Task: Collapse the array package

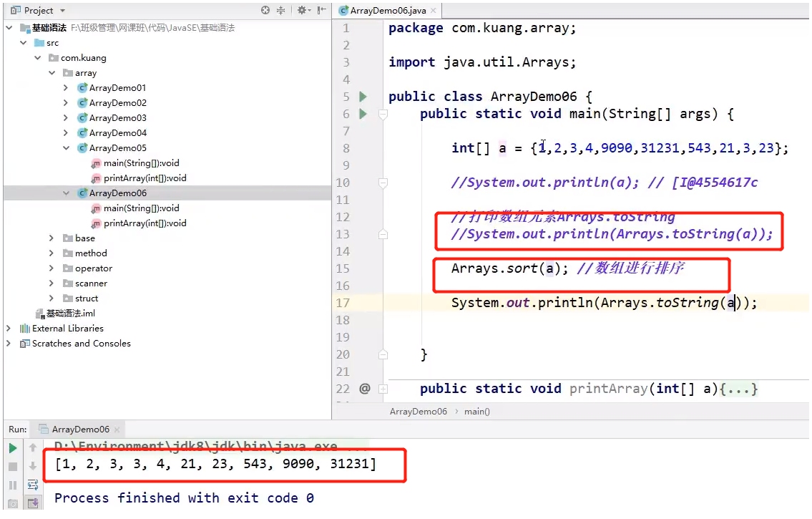Action: [52, 72]
